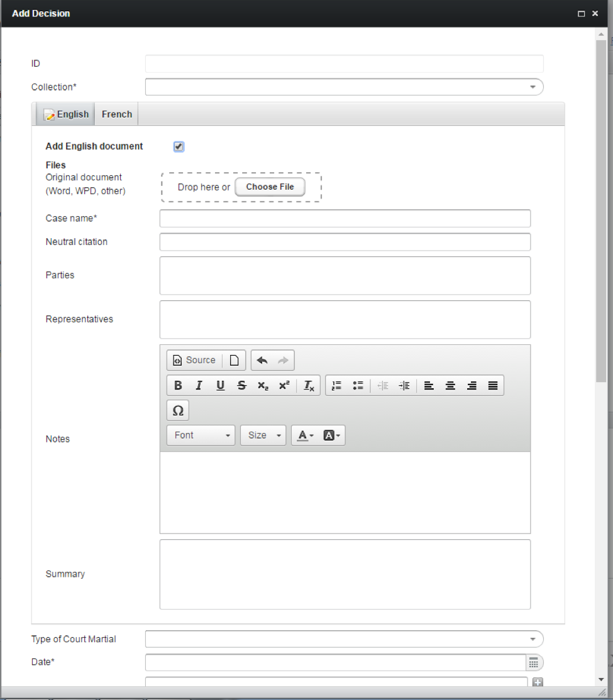Open the text color picker
The image size is (613, 700).
(x=306, y=435)
